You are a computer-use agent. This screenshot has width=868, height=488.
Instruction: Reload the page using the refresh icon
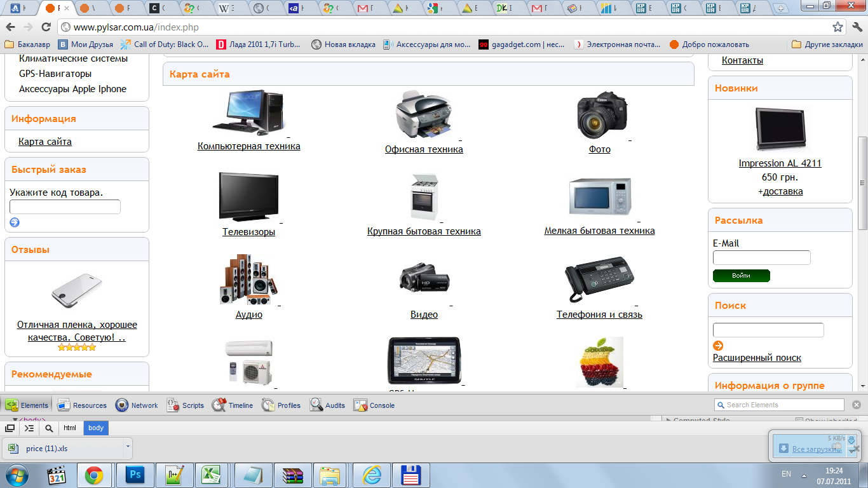pyautogui.click(x=46, y=27)
